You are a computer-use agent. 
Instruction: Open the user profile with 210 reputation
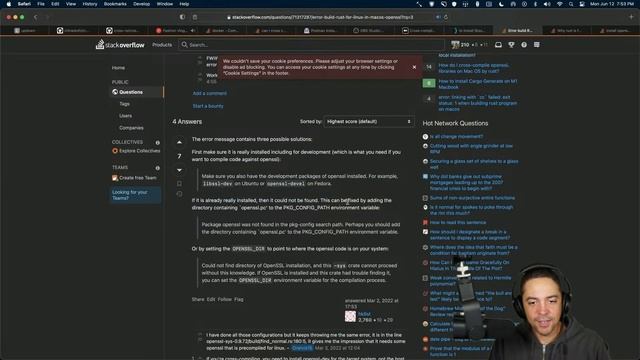(x=469, y=44)
